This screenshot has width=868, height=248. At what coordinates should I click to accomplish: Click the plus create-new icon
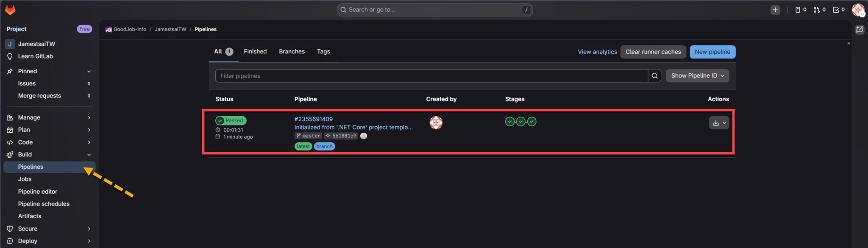pos(775,10)
